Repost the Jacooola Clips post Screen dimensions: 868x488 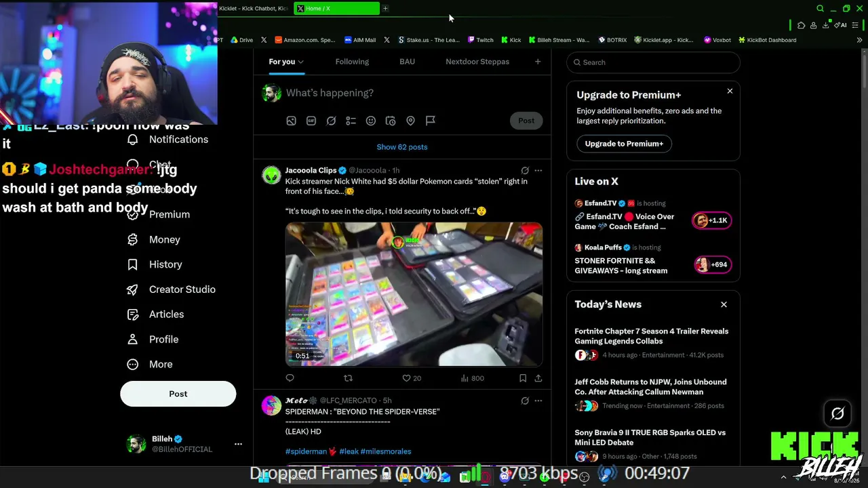click(348, 378)
